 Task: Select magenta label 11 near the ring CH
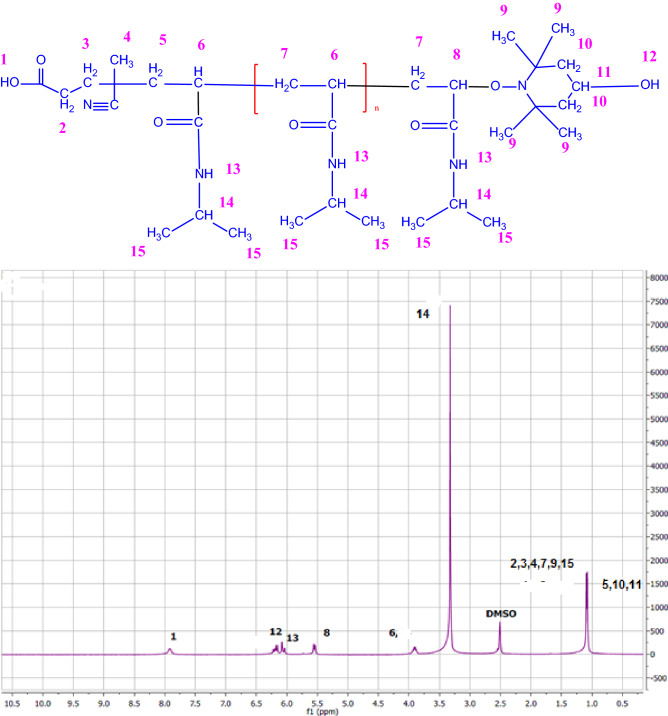tap(604, 72)
